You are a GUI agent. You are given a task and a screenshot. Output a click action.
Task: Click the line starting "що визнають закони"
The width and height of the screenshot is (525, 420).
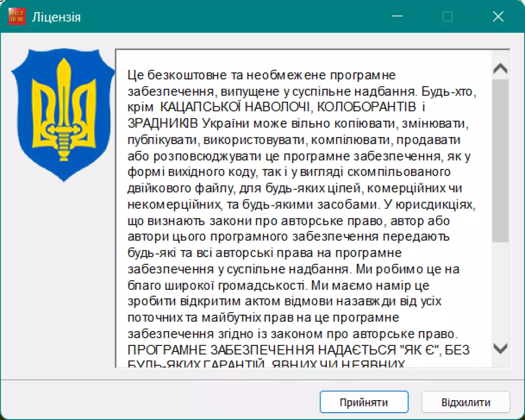[x=288, y=221]
